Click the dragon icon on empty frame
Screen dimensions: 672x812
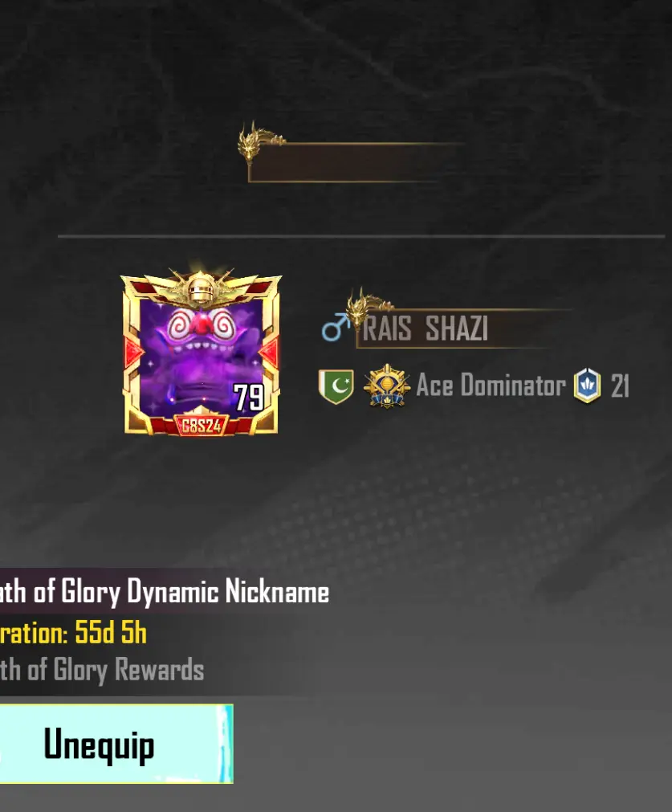(x=257, y=141)
